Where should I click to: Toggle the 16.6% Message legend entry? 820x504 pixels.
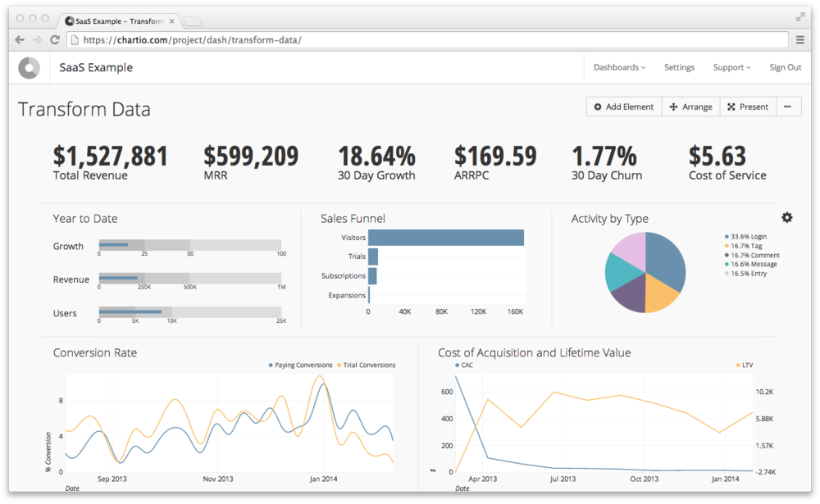tap(750, 264)
